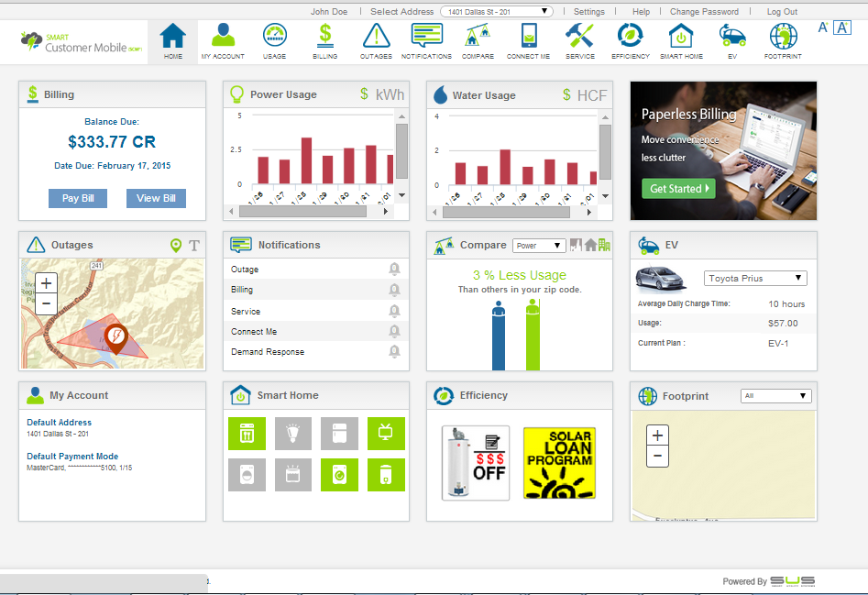Switch Water Usage chart to HCF view
Screen dimensions: 868x595
point(591,95)
